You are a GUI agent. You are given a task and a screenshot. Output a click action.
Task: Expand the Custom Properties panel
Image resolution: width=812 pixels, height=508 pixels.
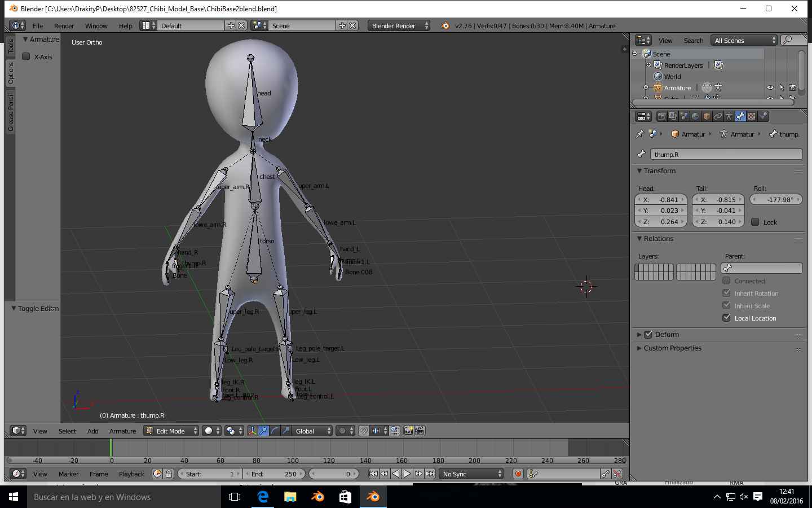click(x=672, y=348)
